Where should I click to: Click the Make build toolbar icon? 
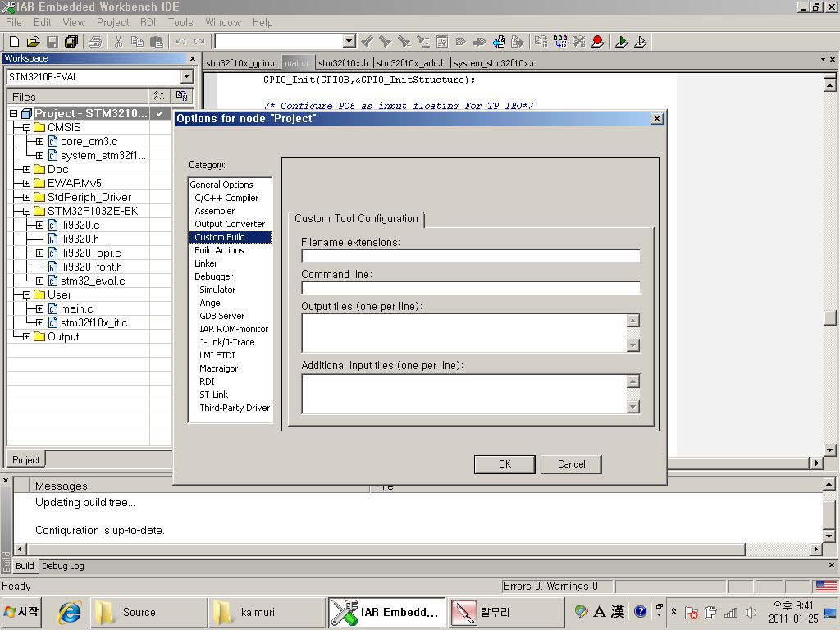560,42
